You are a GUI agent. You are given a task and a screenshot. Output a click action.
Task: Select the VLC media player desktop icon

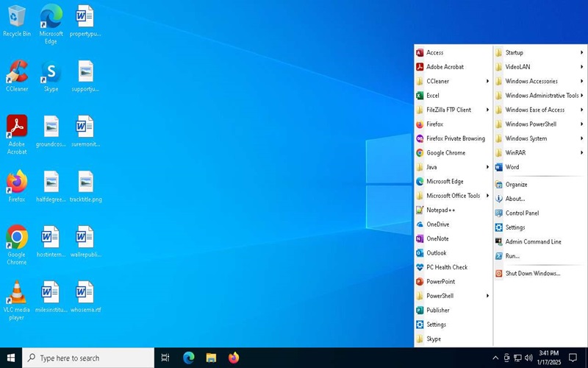pyautogui.click(x=16, y=301)
